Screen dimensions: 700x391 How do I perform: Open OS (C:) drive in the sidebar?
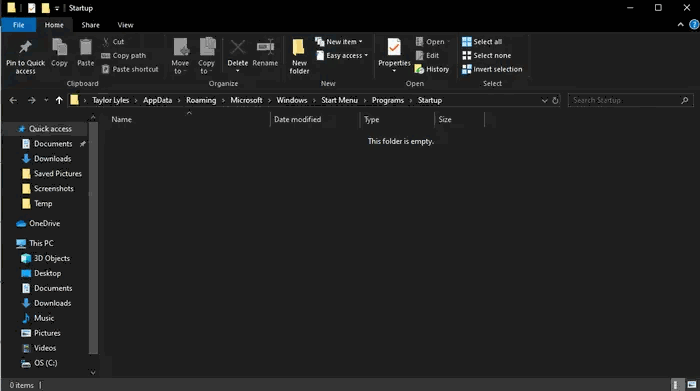[39, 363]
